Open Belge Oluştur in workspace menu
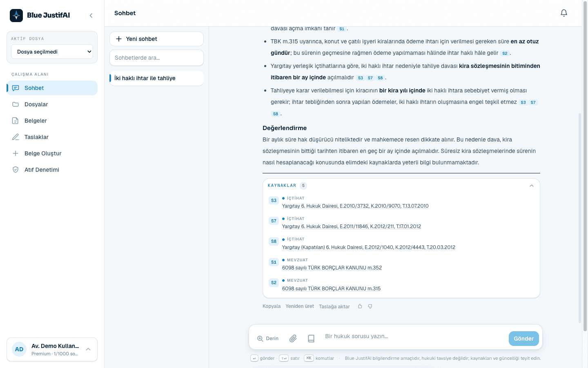 coord(52,153)
